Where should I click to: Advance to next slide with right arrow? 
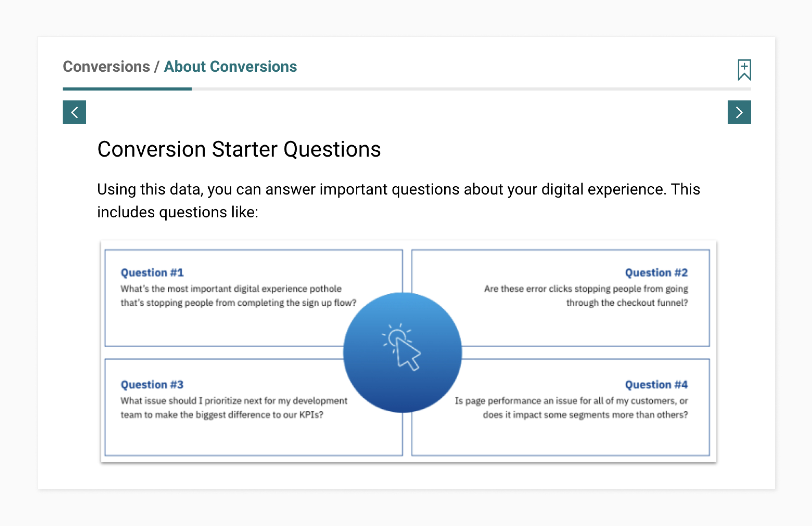[739, 112]
